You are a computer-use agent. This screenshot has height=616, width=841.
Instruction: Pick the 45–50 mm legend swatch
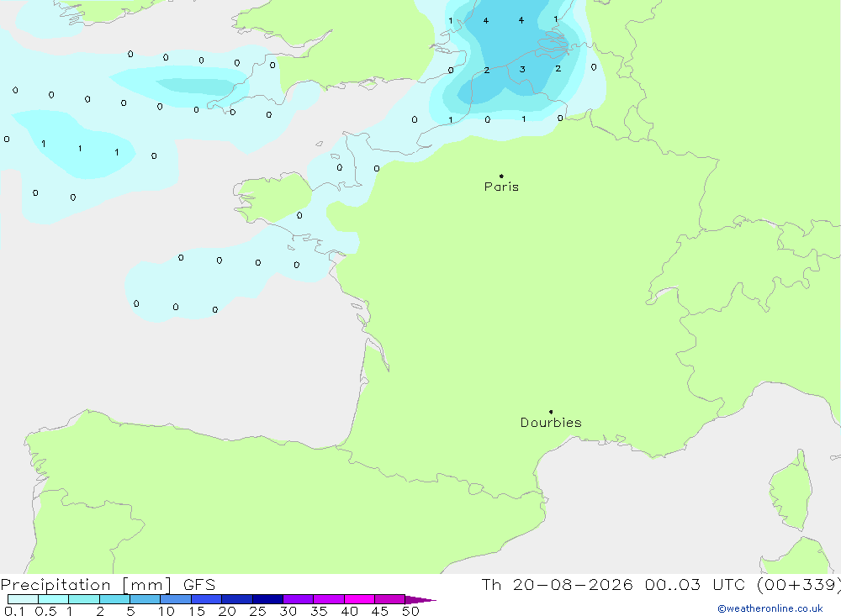(x=389, y=599)
